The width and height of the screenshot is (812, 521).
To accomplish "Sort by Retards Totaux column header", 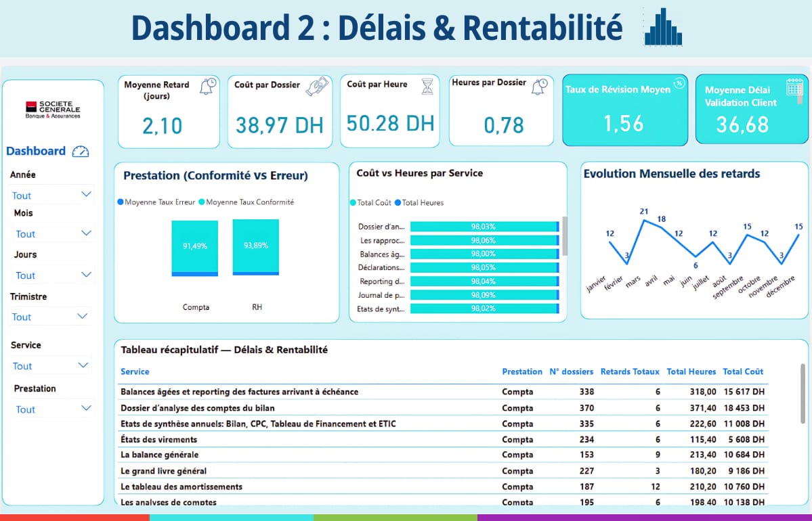I will coord(630,371).
